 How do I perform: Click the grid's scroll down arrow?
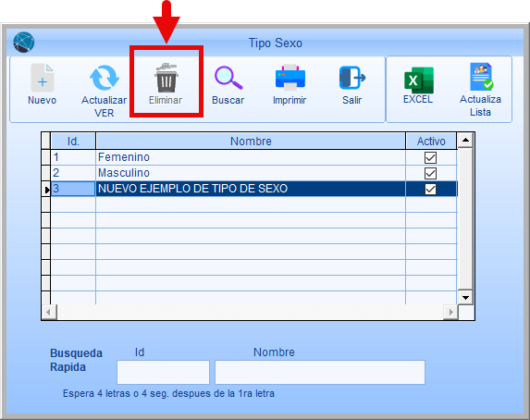(x=465, y=297)
